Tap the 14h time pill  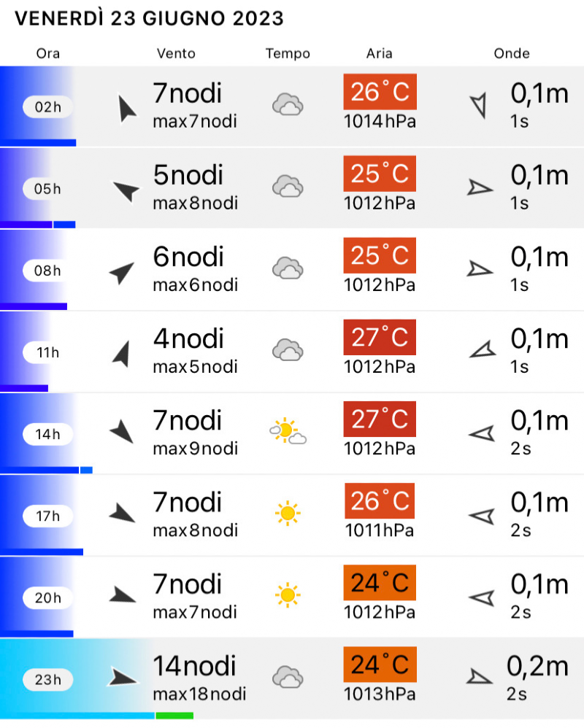[x=48, y=435]
